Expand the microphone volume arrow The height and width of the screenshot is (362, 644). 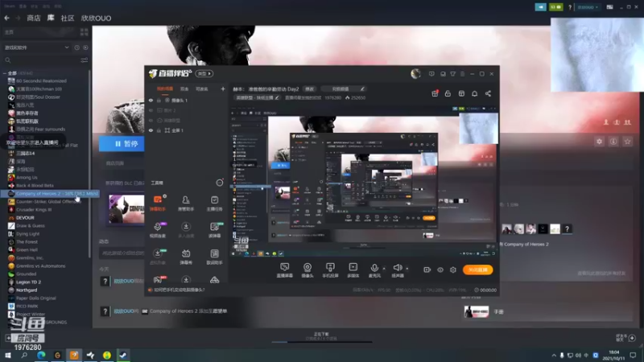(x=384, y=269)
